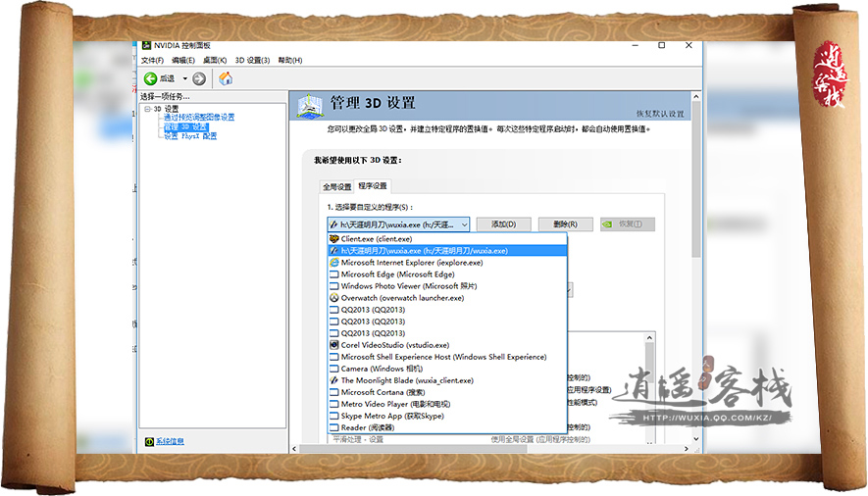Select Client.exe icon in program list
The height and width of the screenshot is (496, 868).
tap(333, 239)
